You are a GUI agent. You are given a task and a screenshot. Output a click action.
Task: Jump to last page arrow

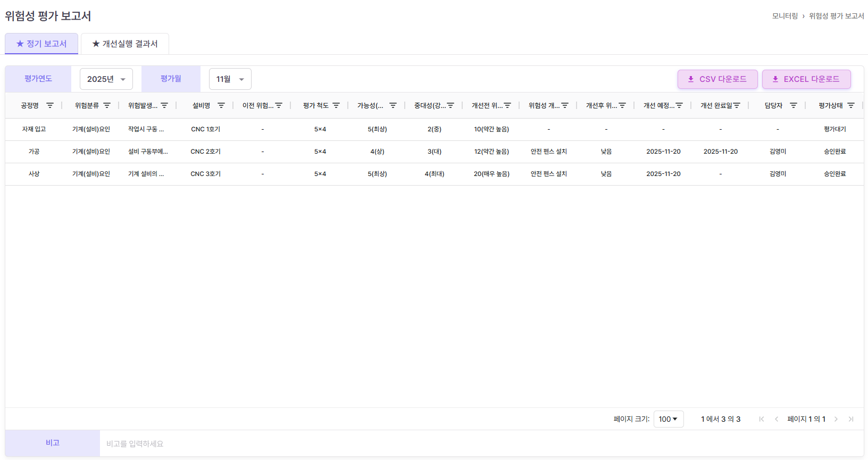click(x=851, y=419)
